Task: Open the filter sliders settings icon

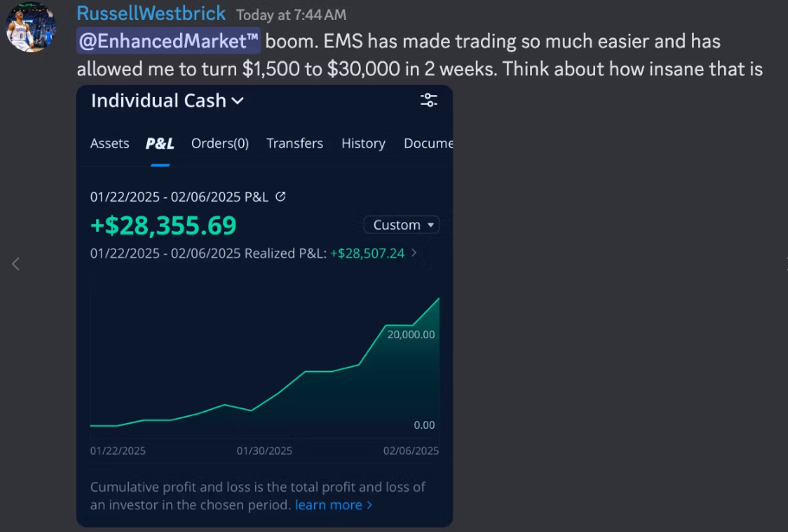Action: pos(429,100)
